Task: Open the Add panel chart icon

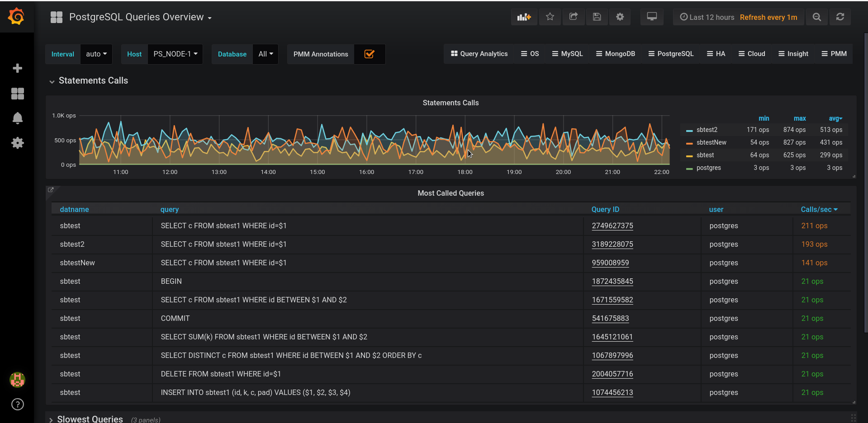Action: click(524, 17)
